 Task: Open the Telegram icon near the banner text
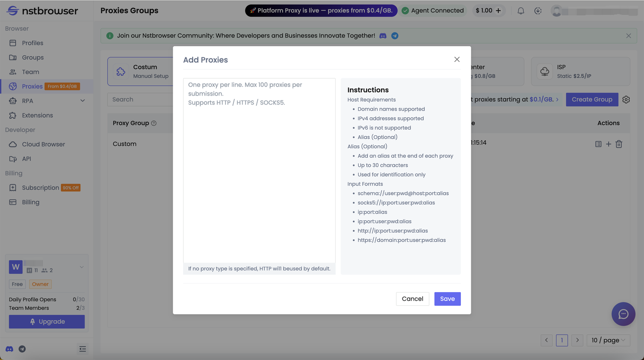click(x=394, y=35)
